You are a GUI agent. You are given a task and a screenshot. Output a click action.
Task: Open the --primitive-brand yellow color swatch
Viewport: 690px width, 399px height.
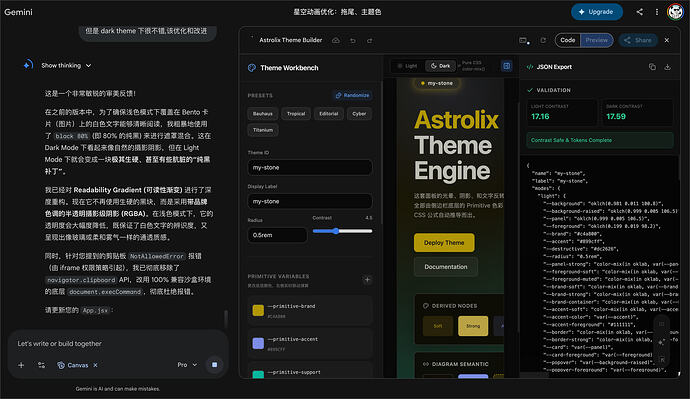258,310
